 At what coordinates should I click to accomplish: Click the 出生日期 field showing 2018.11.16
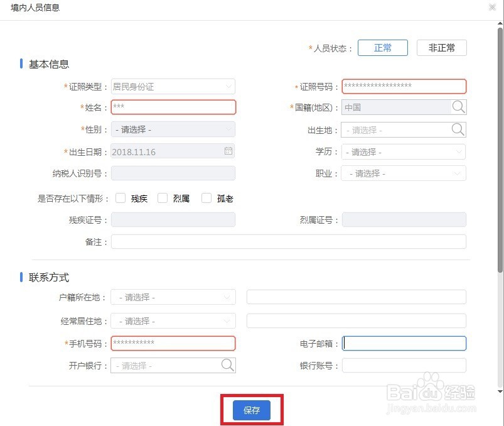[x=173, y=151]
